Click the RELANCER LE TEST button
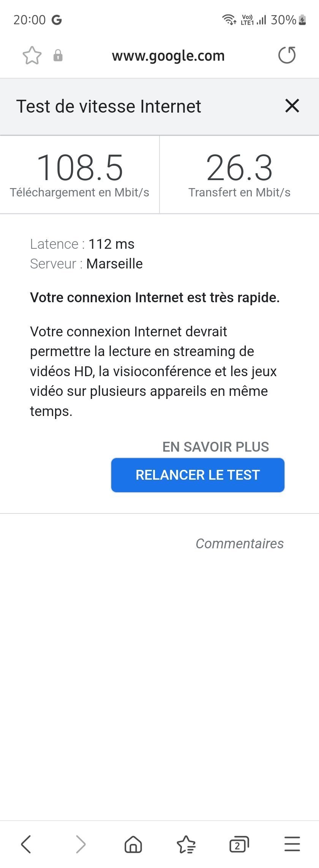The height and width of the screenshot is (868, 319). (x=198, y=475)
